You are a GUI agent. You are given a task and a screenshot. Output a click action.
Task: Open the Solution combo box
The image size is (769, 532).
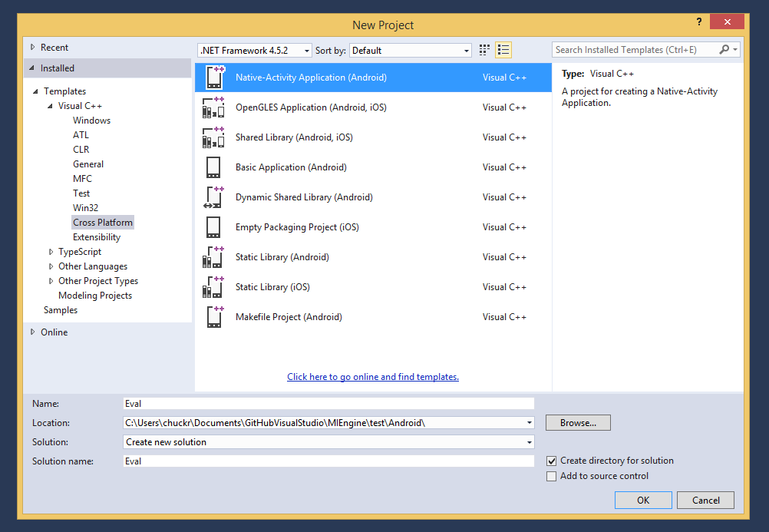[x=328, y=442]
